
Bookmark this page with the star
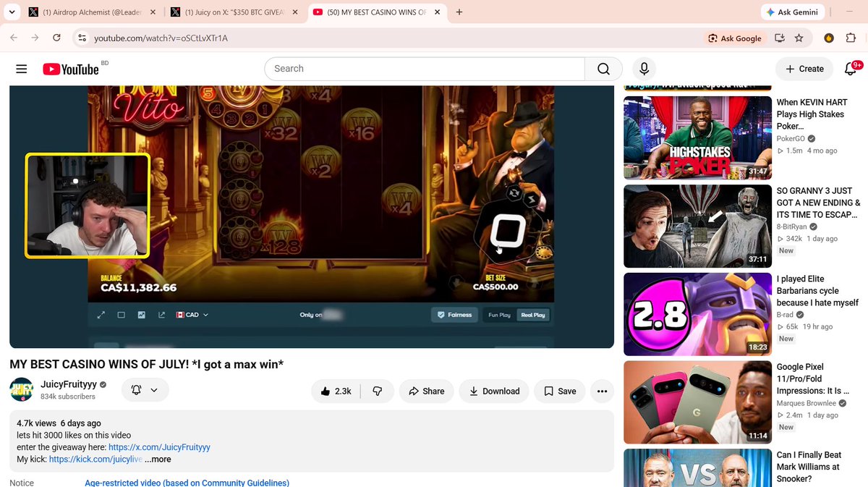[x=799, y=38]
